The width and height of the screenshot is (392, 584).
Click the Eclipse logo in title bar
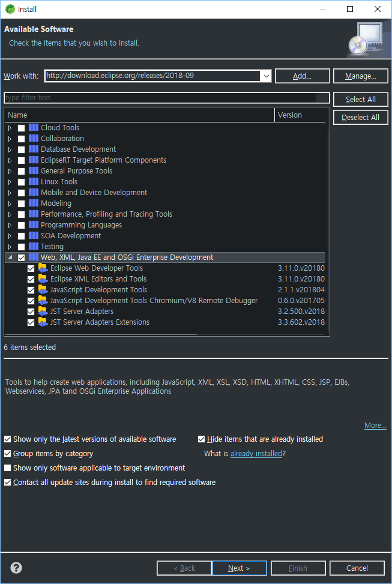point(10,9)
